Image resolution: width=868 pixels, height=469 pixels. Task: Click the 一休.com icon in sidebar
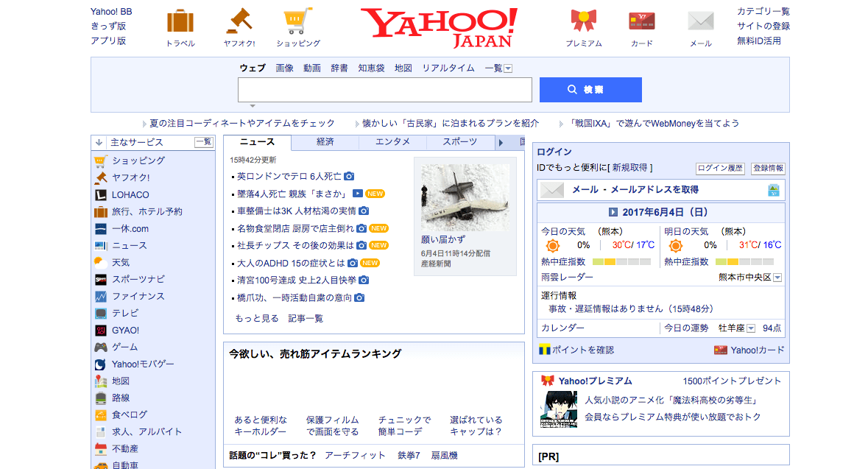101,229
